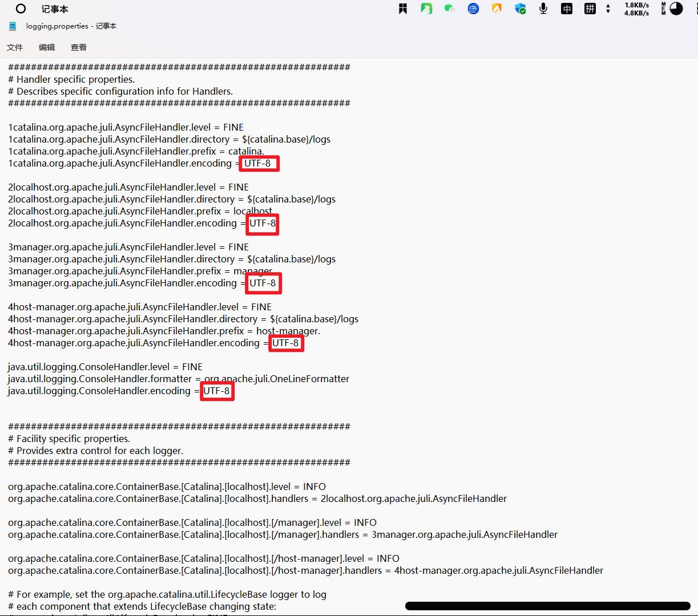Image resolution: width=698 pixels, height=616 pixels.
Task: Click the [/host-manager].handlers 4host-manager line
Action: (x=305, y=570)
